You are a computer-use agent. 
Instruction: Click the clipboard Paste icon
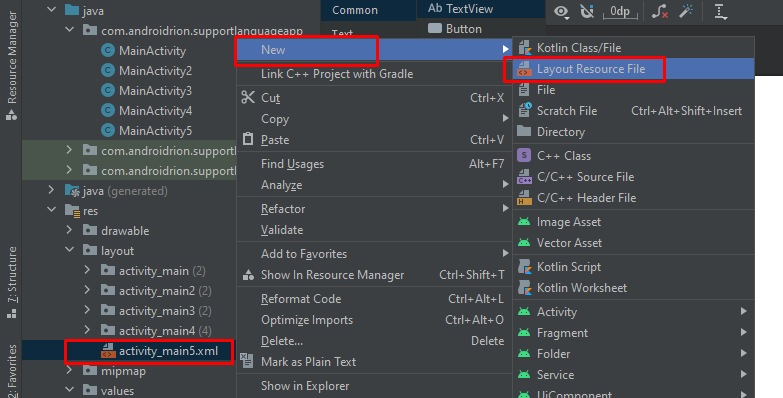[248, 139]
